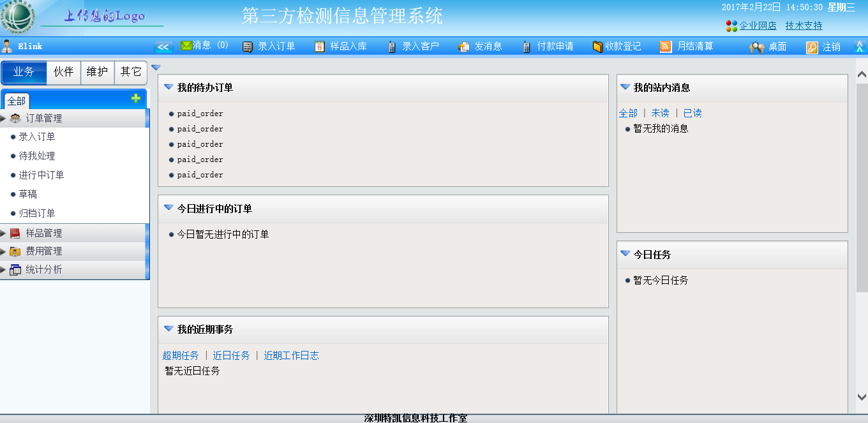This screenshot has width=868, height=423.
Task: Click the 暂无今日任务 text
Action: coord(661,280)
